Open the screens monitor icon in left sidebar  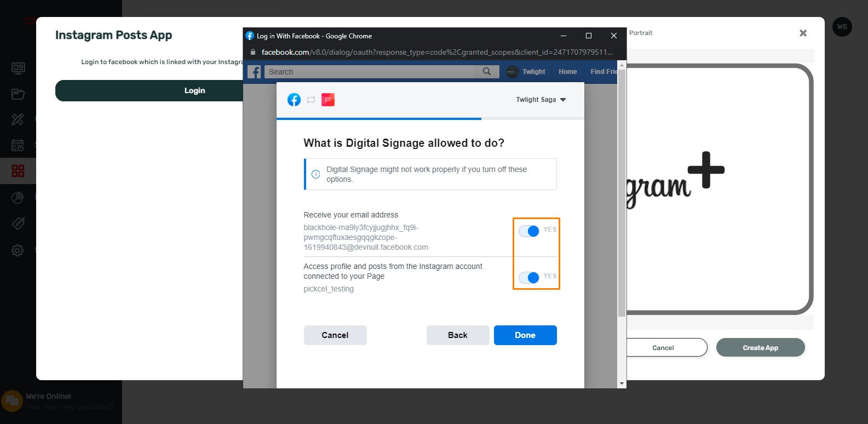point(18,68)
